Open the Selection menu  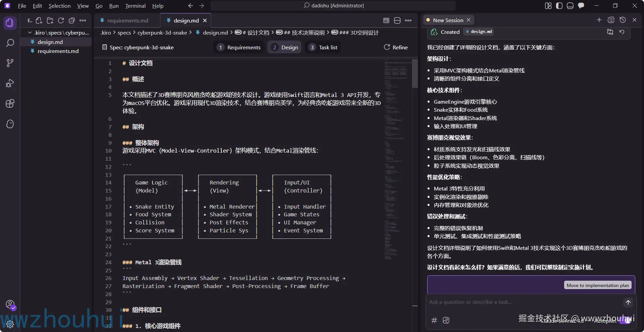click(59, 6)
